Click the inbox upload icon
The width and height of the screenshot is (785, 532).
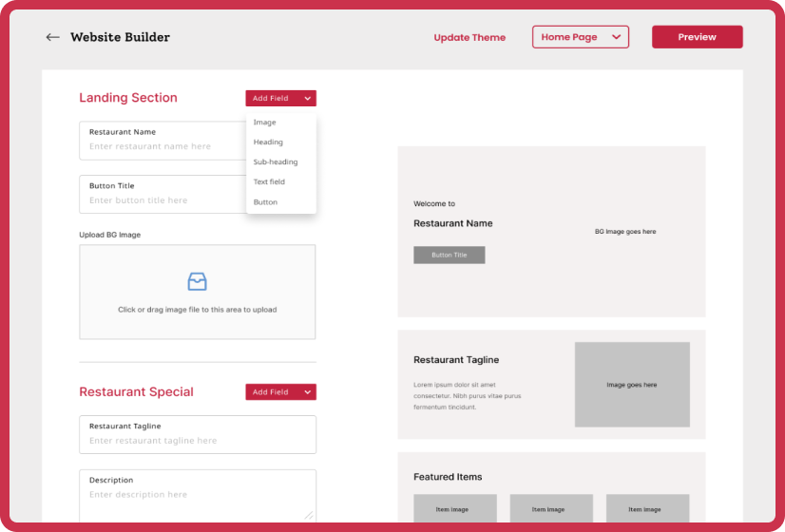pos(197,281)
